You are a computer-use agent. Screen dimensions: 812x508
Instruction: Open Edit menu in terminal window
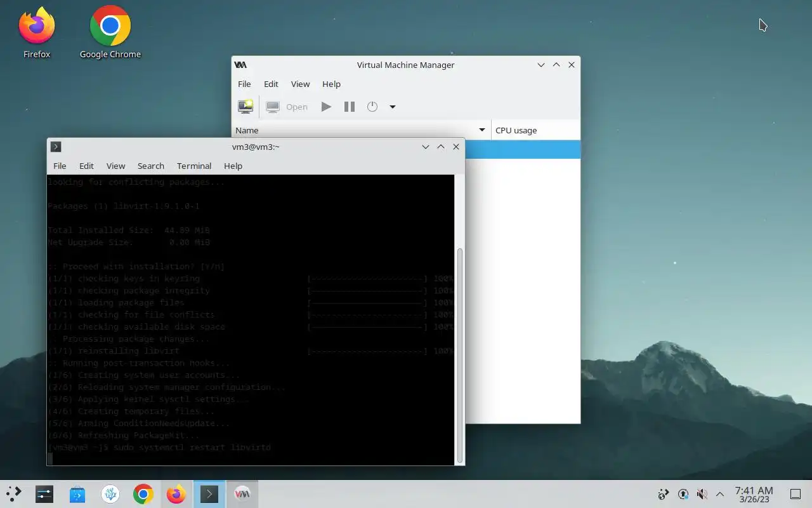pyautogui.click(x=86, y=166)
